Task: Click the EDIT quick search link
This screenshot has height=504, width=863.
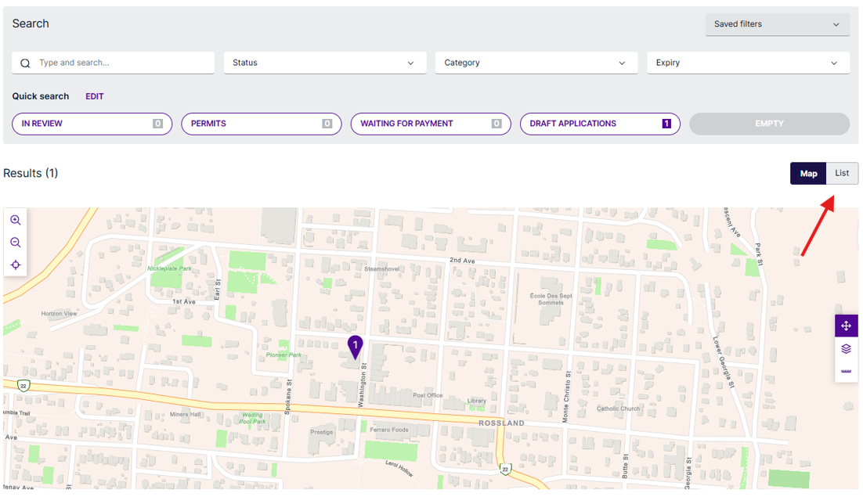Action: (x=95, y=96)
